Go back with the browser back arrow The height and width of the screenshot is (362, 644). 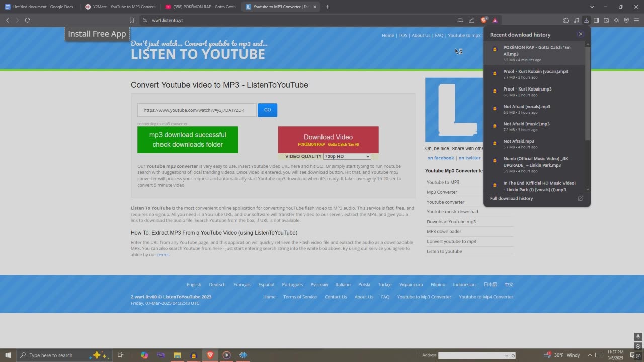point(7,20)
